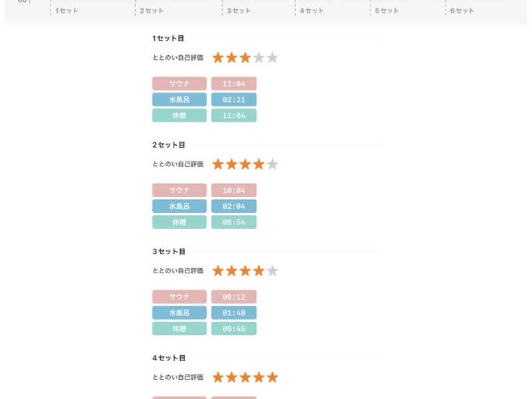Select the third star in 3セット目 rating

[245, 271]
